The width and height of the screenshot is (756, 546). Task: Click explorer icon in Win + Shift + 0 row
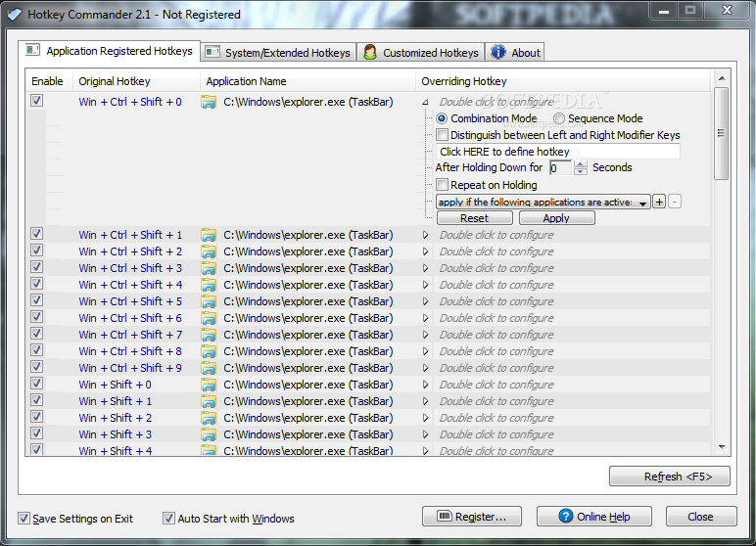209,386
